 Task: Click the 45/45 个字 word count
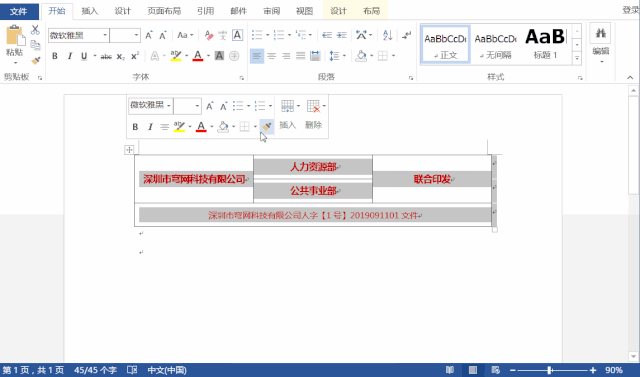[x=95, y=370]
